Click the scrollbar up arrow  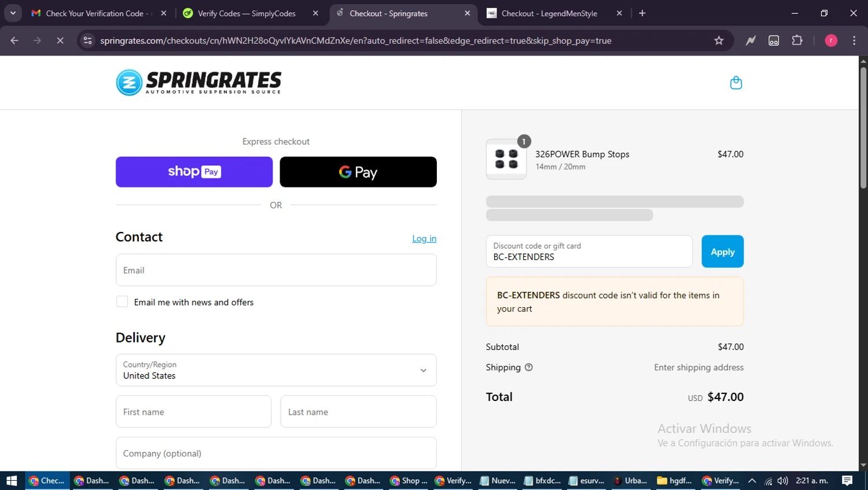coord(863,60)
